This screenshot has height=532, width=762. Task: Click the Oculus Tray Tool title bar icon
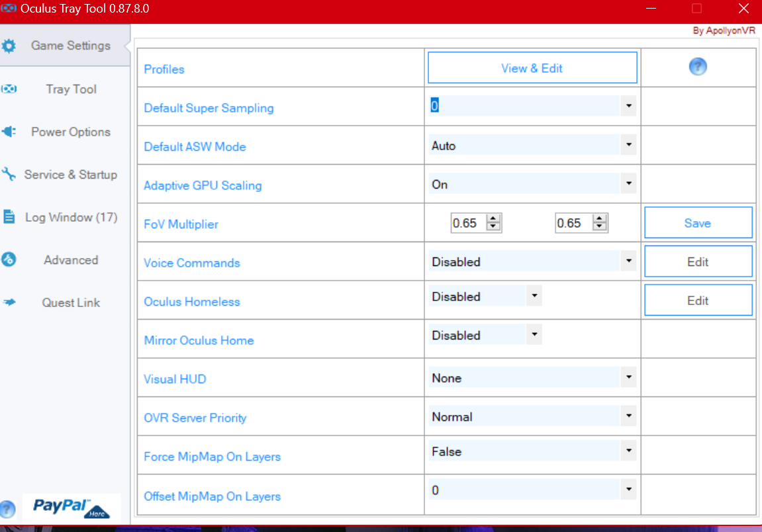(8, 8)
